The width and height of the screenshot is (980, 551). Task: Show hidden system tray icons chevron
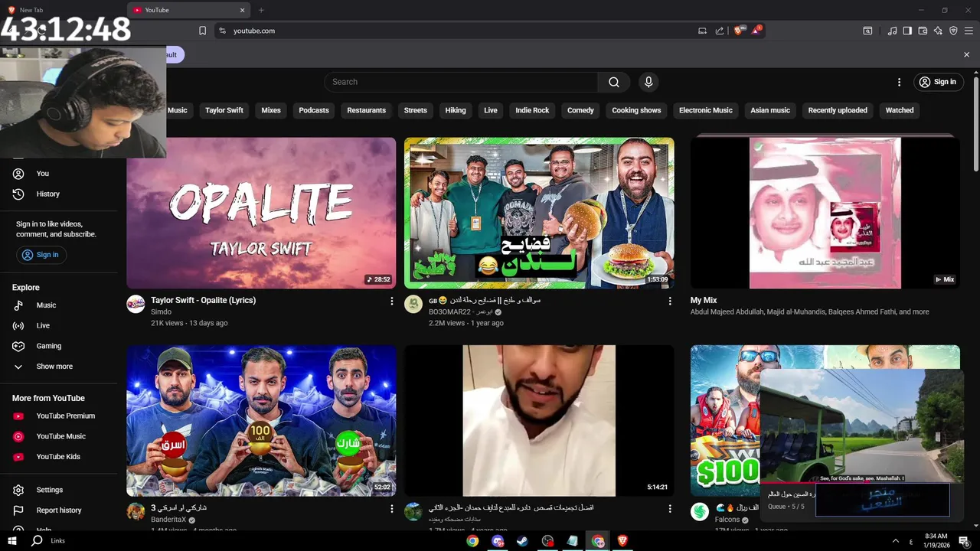tap(896, 541)
